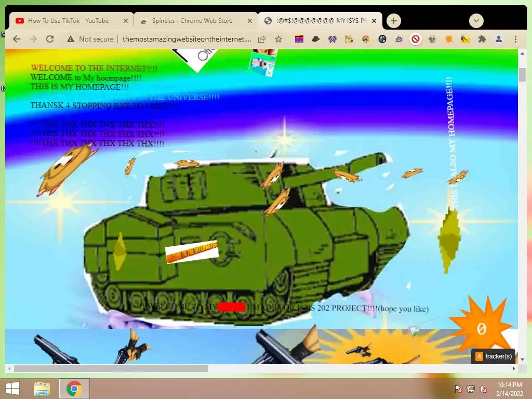
Task: Go back to the previous page
Action: 17,39
